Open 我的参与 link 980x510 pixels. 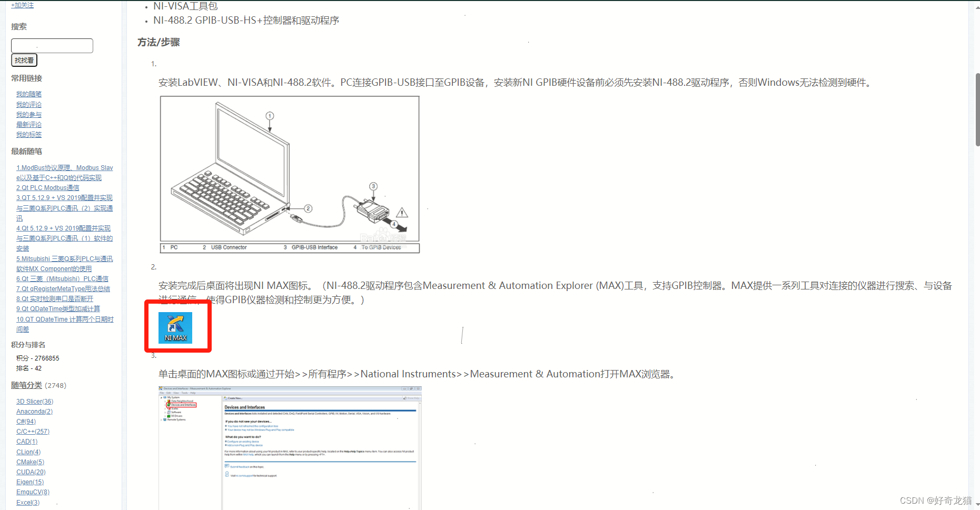pos(29,115)
